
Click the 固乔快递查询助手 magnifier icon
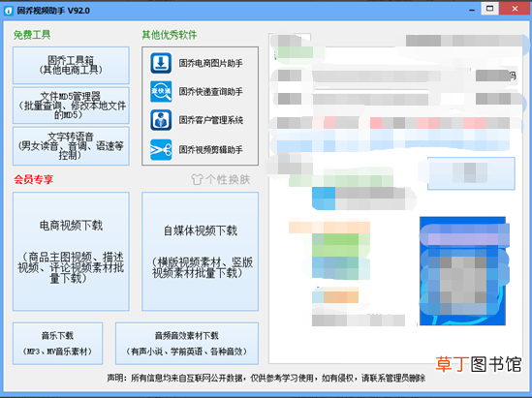(x=161, y=92)
